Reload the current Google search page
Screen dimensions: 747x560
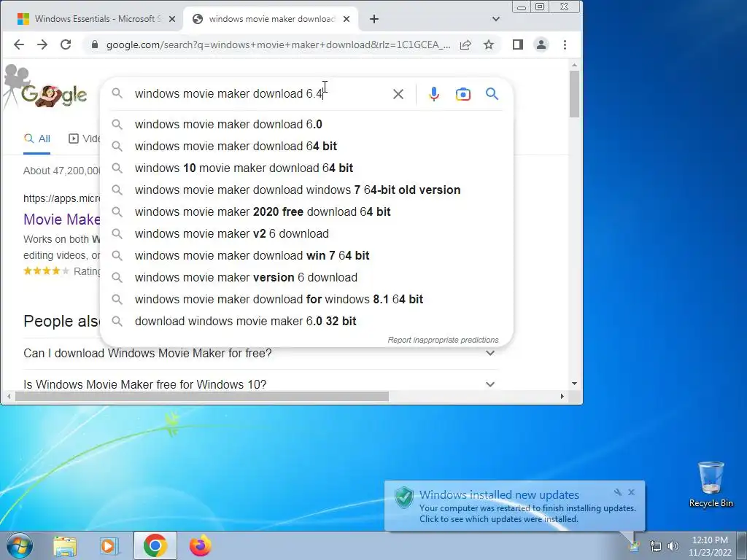(x=66, y=44)
